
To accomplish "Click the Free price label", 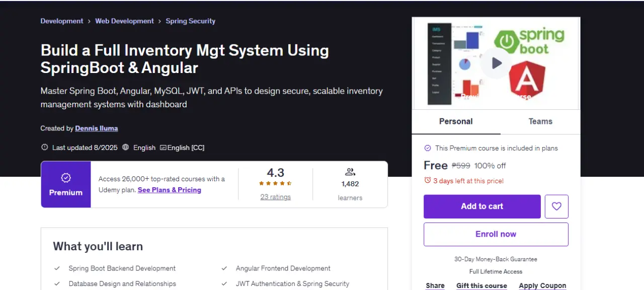I will pyautogui.click(x=436, y=165).
